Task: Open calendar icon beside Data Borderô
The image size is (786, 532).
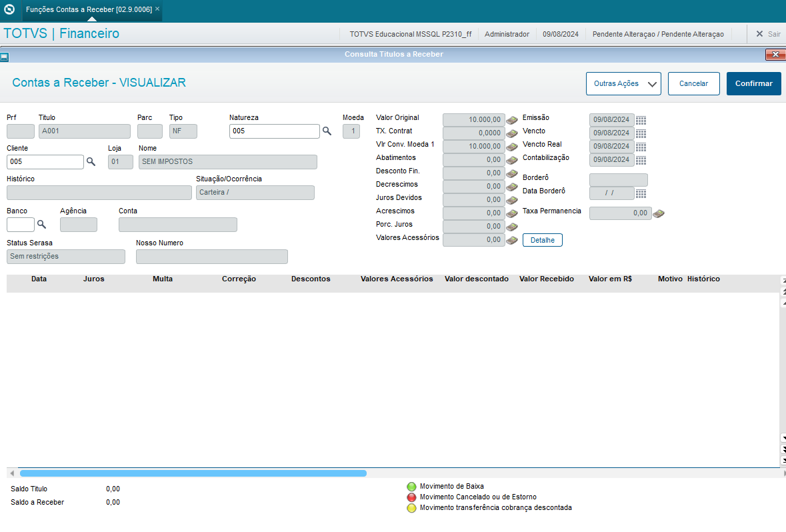Action: click(x=641, y=193)
